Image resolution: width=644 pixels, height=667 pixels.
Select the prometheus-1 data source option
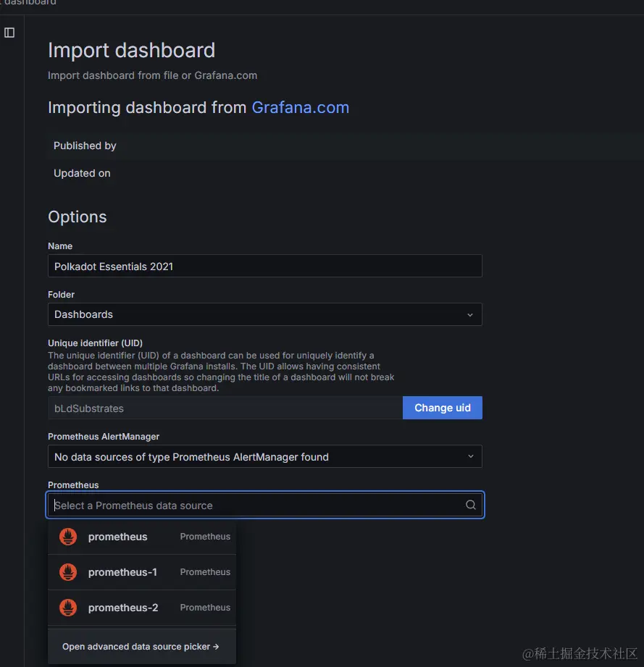[142, 572]
